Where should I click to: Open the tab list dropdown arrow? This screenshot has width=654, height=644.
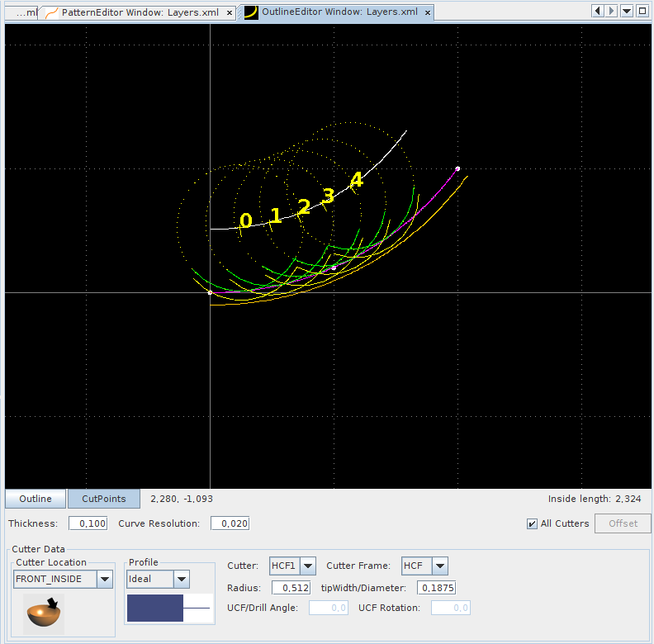click(x=627, y=12)
